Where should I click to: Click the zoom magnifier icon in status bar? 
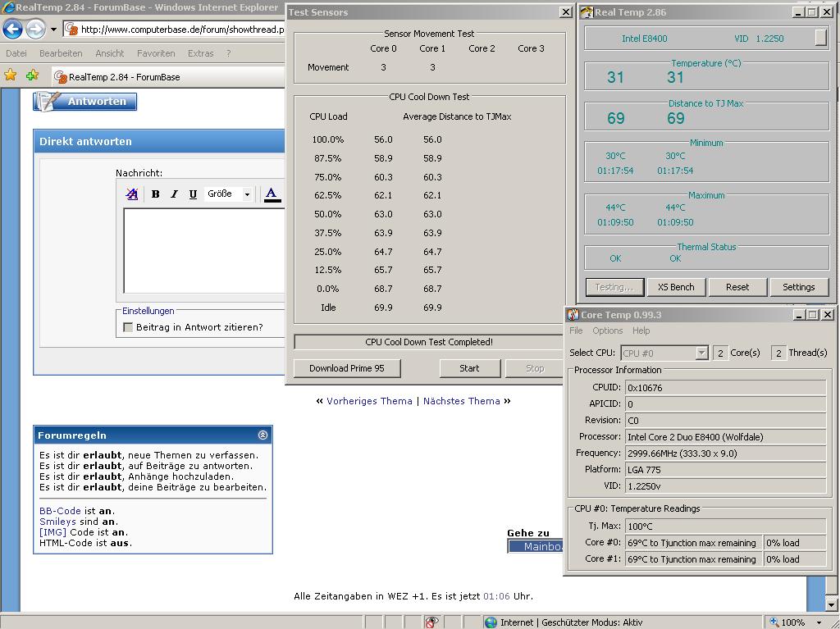coord(774,622)
